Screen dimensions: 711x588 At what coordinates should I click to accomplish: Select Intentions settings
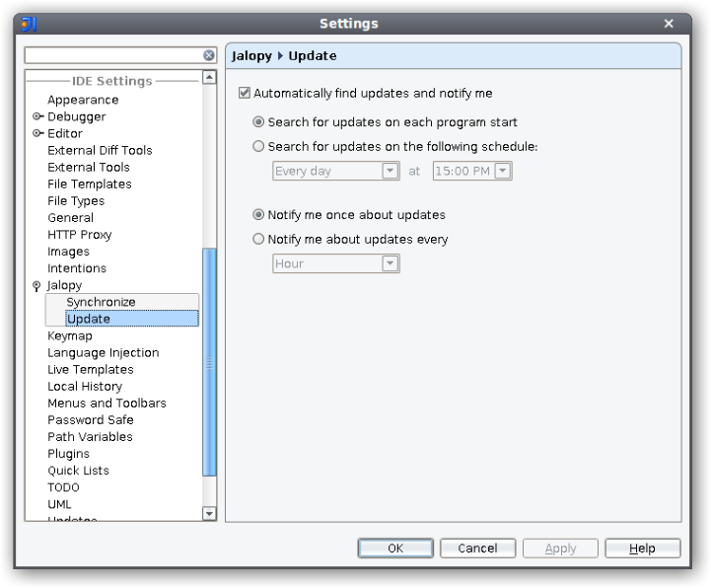tap(77, 268)
